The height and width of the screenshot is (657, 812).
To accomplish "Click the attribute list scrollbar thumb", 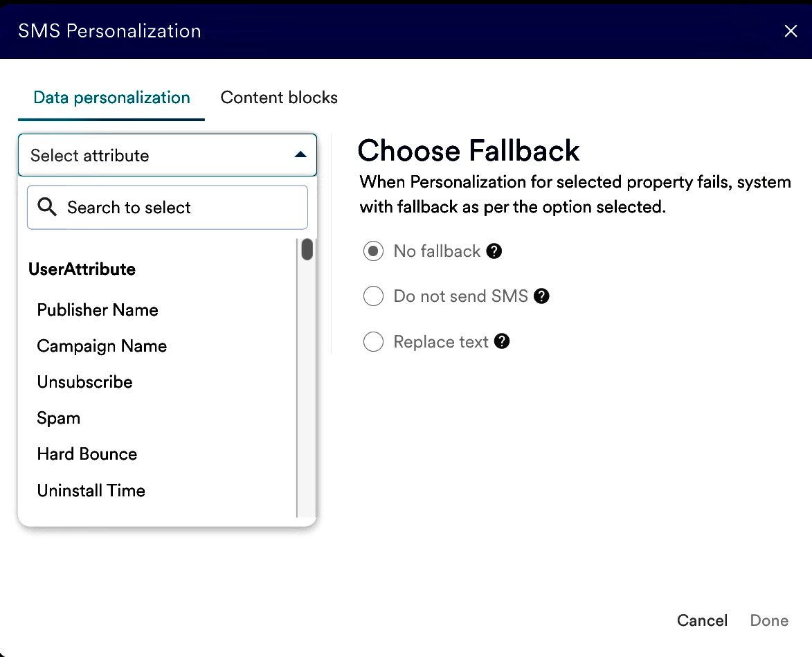I will click(x=307, y=249).
